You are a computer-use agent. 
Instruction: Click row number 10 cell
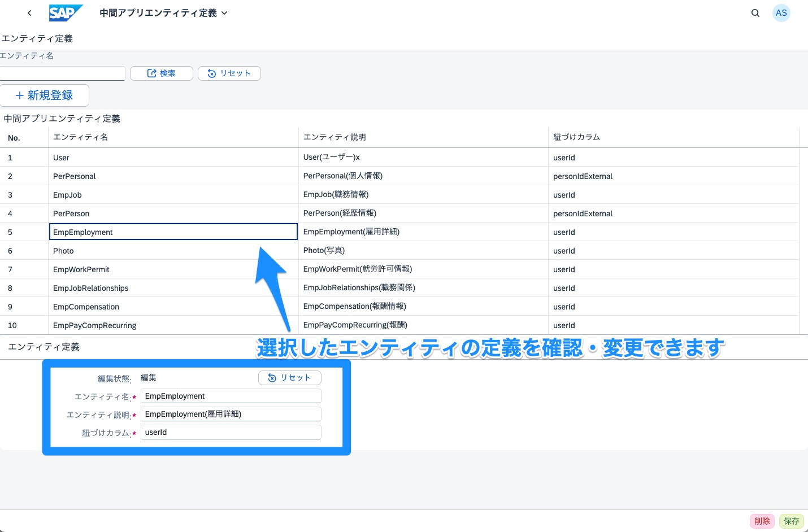point(24,325)
